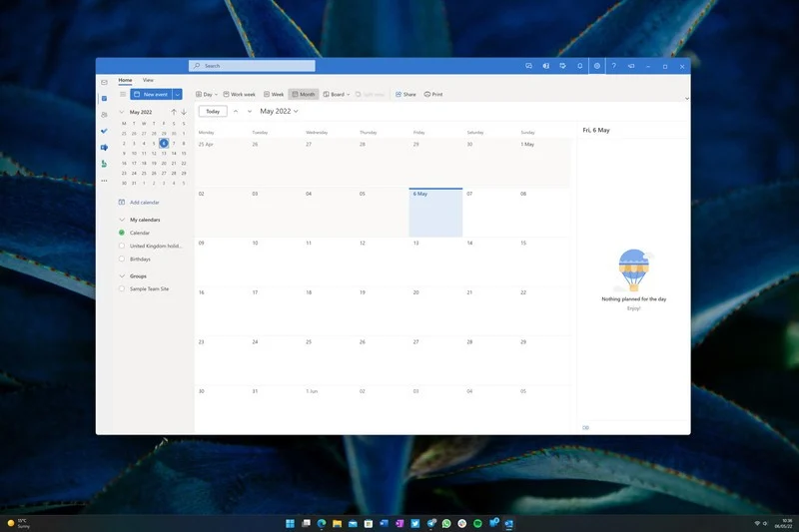Click the Print toolbar icon
Image resolution: width=799 pixels, height=532 pixels.
tap(433, 94)
